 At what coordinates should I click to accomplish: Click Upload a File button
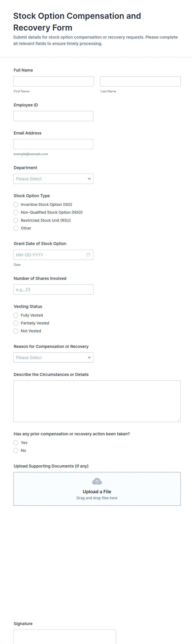(97, 492)
